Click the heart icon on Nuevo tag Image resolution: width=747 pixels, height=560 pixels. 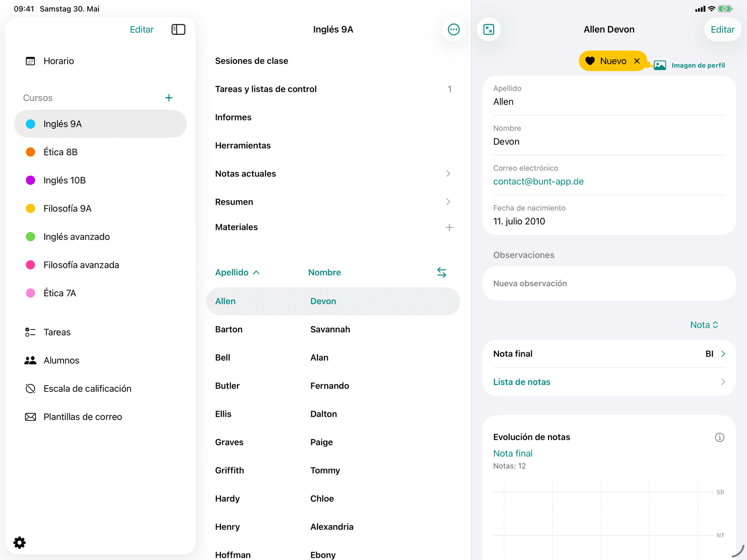590,61
